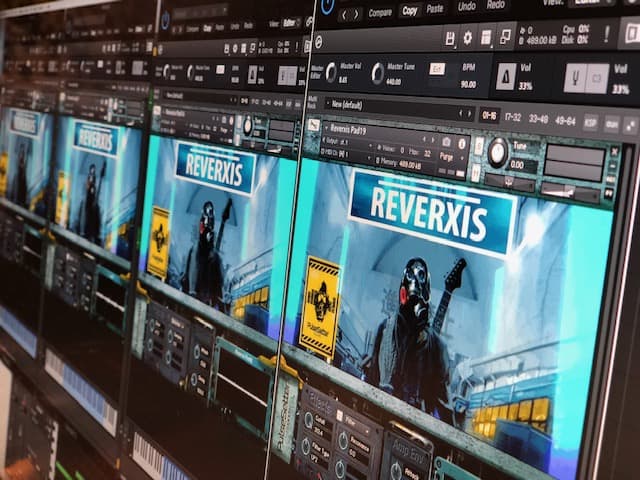Click the Cutoff knob
Image resolution: width=640 pixels, height=480 pixels.
pyautogui.click(x=308, y=420)
